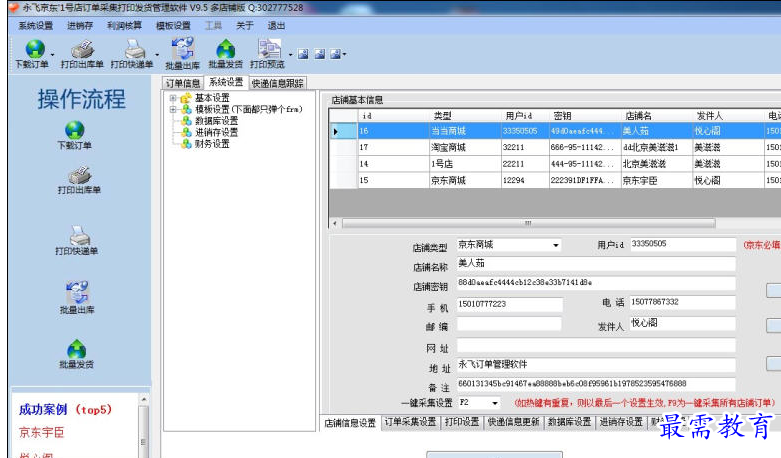Open dropdown arrow next to 下载订单 toolbar button
This screenshot has height=458, width=781.
tap(52, 54)
